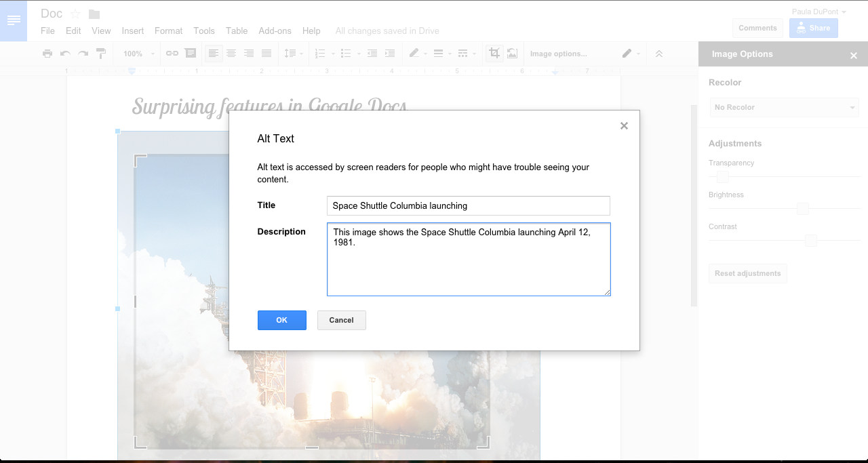Collapse the toolbar with double chevron
868x463 pixels.
(x=658, y=54)
